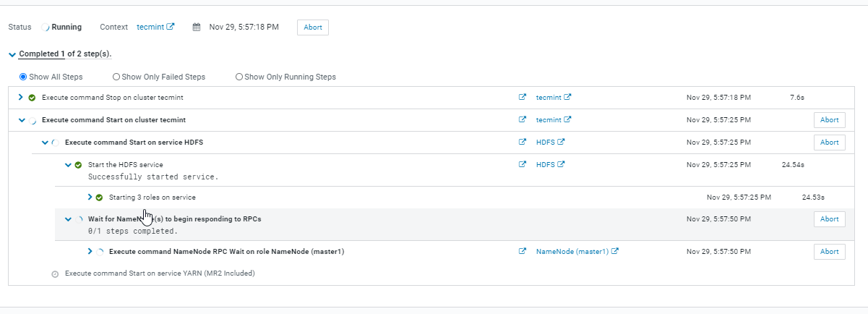Select Show Only Failed Steps option
The image size is (868, 314).
click(116, 77)
